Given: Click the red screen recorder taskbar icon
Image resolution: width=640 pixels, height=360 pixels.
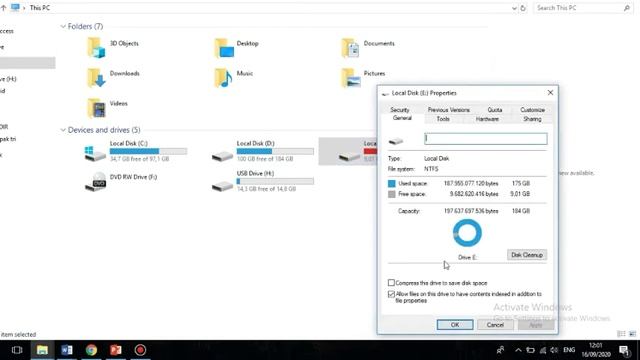Looking at the screenshot, I should [140, 350].
